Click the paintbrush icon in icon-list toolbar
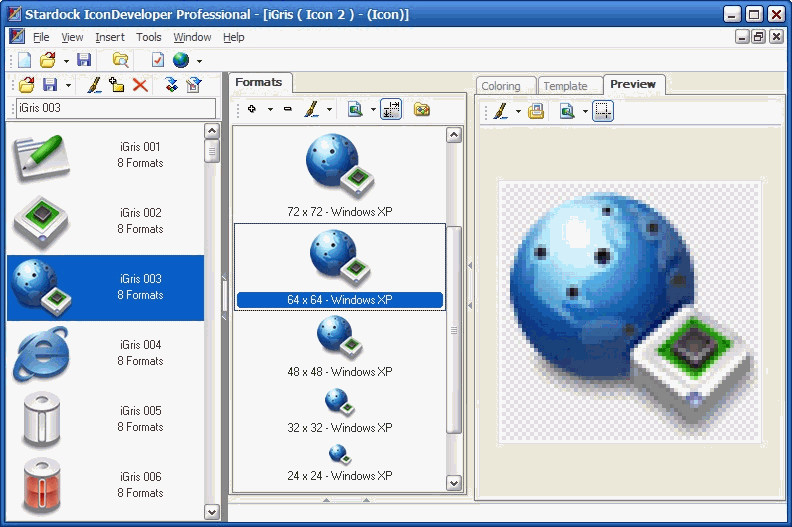792x527 pixels. click(94, 84)
